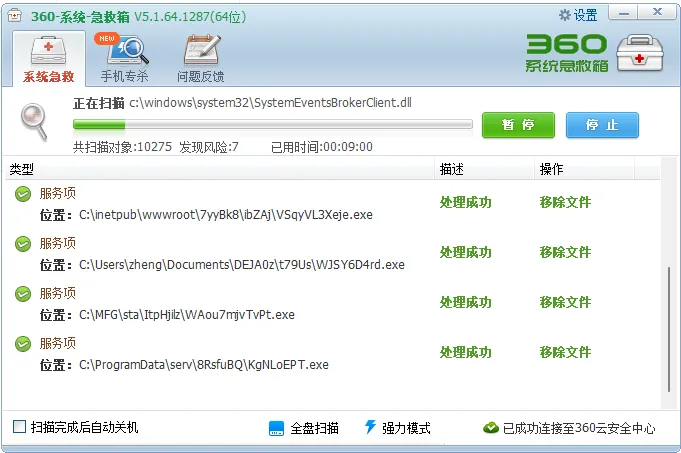Click the 360系统急救箱 logo

click(566, 53)
